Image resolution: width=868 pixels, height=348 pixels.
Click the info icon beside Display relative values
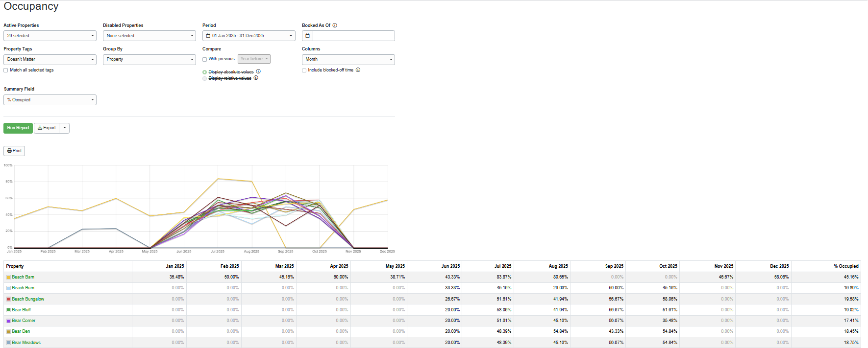pos(256,78)
